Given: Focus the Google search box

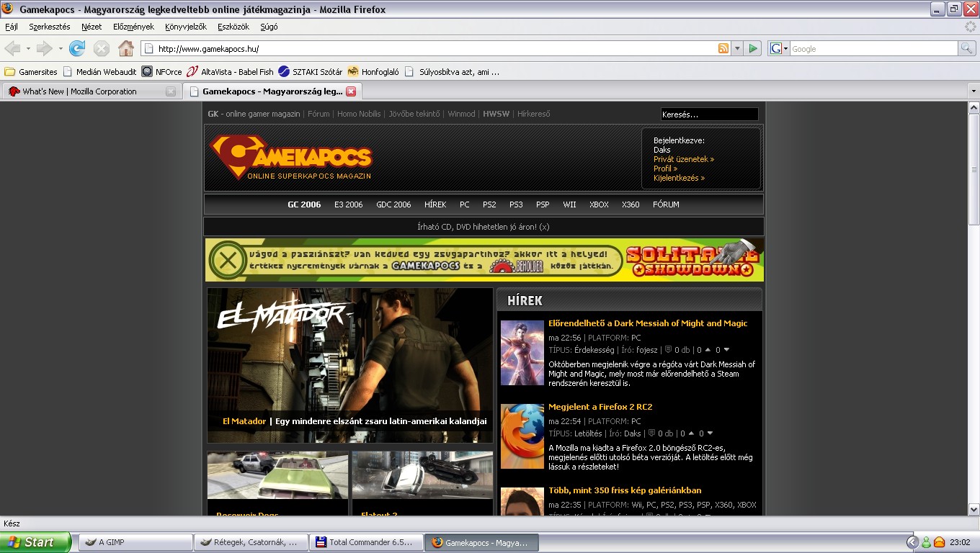Looking at the screenshot, I should pos(874,48).
